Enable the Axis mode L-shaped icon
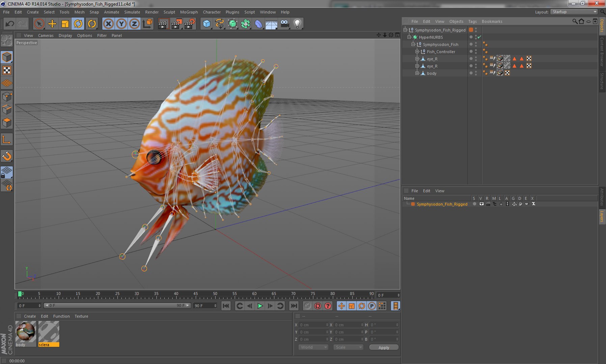Screen dimensions: 606x364 (7, 140)
